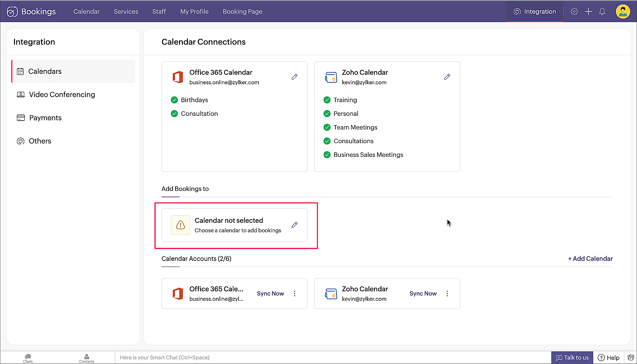Click the Zoho Calendar logo in Calendar Accounts
Viewport: 637px width, 364px height.
click(x=331, y=293)
